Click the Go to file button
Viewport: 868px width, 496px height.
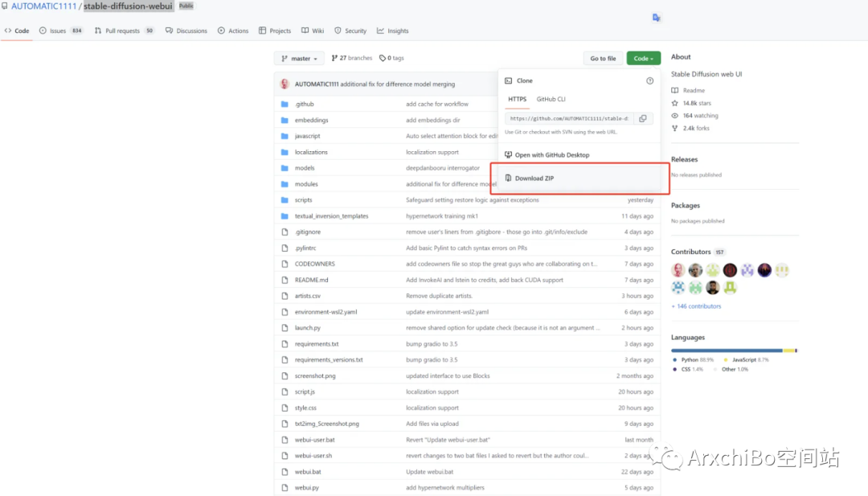pyautogui.click(x=603, y=58)
